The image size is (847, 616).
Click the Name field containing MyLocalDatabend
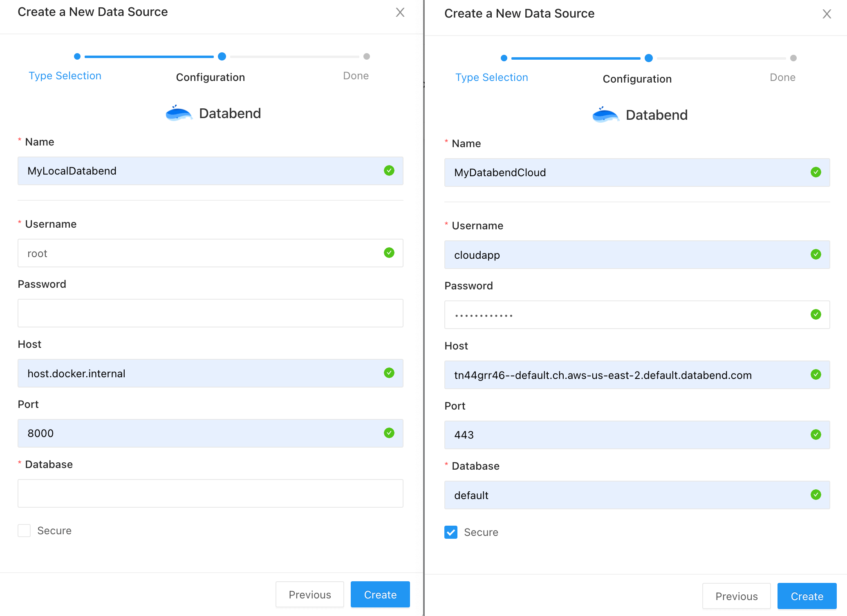tap(211, 171)
